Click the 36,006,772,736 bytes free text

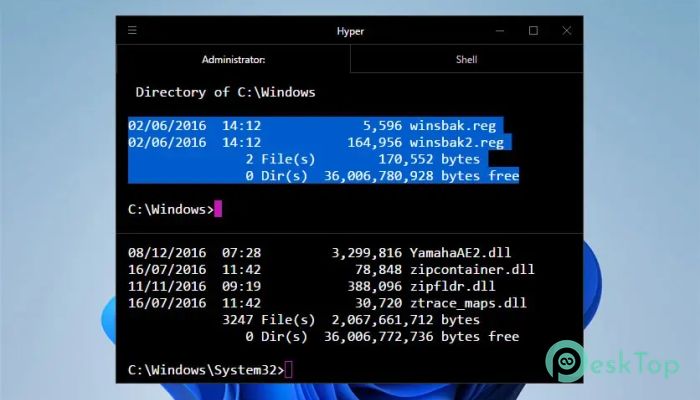click(421, 336)
